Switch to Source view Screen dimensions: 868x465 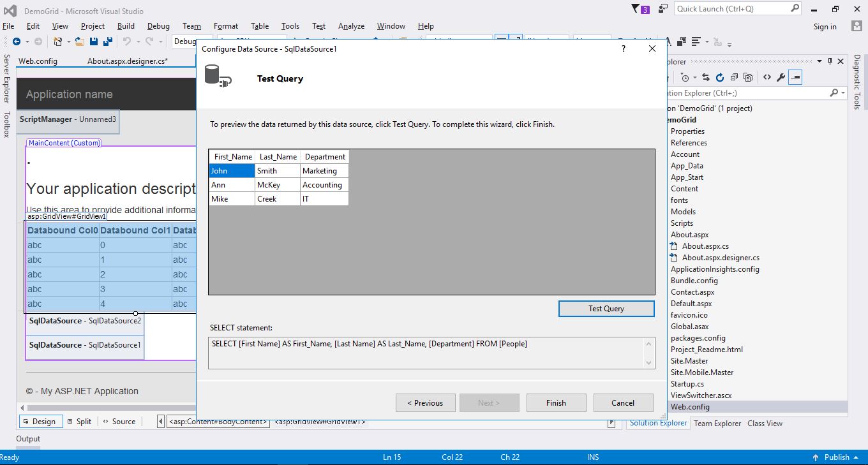(x=119, y=422)
